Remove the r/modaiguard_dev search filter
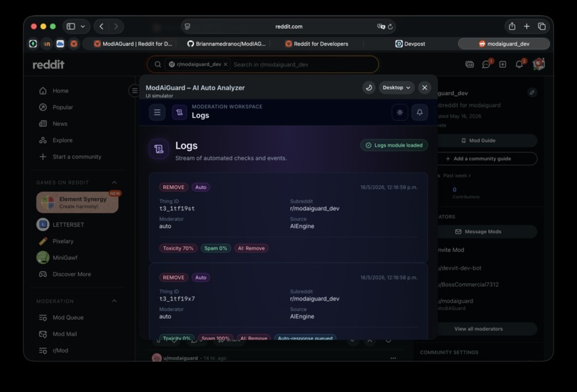 [226, 64]
